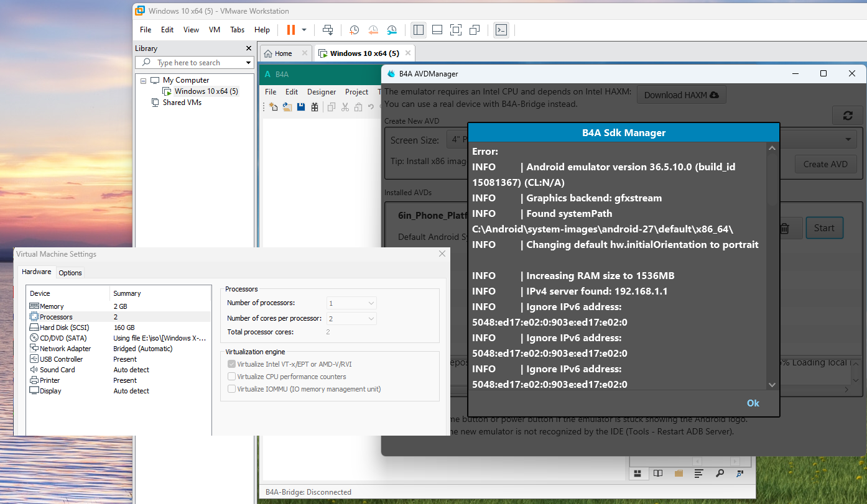Screen dimensions: 867x504
Task: Click the B4A Open project toolbar icon
Action: coord(287,107)
